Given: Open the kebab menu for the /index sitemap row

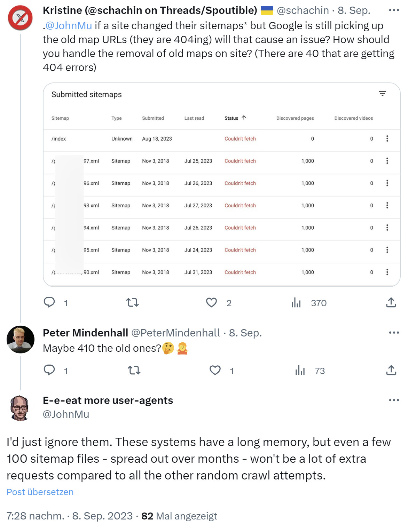Looking at the screenshot, I should pyautogui.click(x=386, y=138).
